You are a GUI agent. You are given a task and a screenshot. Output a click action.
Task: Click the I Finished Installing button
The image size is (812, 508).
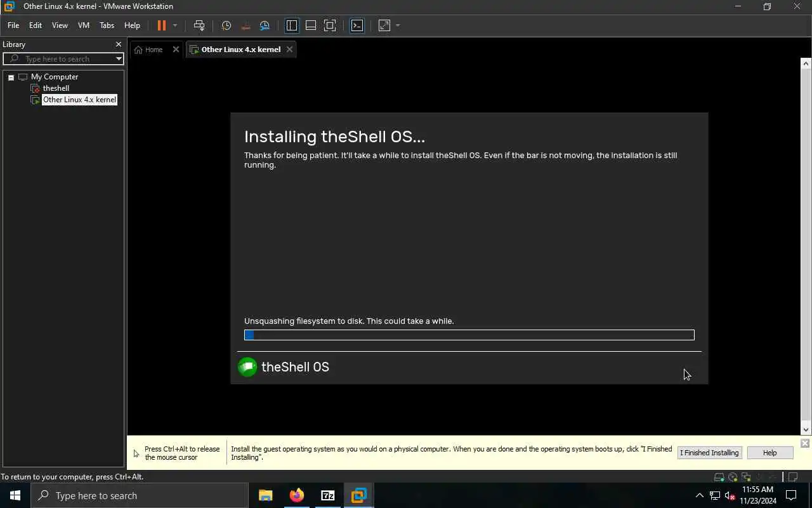tap(709, 453)
